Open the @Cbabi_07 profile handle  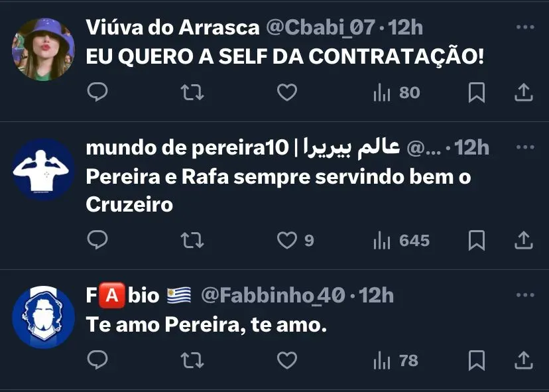320,27
